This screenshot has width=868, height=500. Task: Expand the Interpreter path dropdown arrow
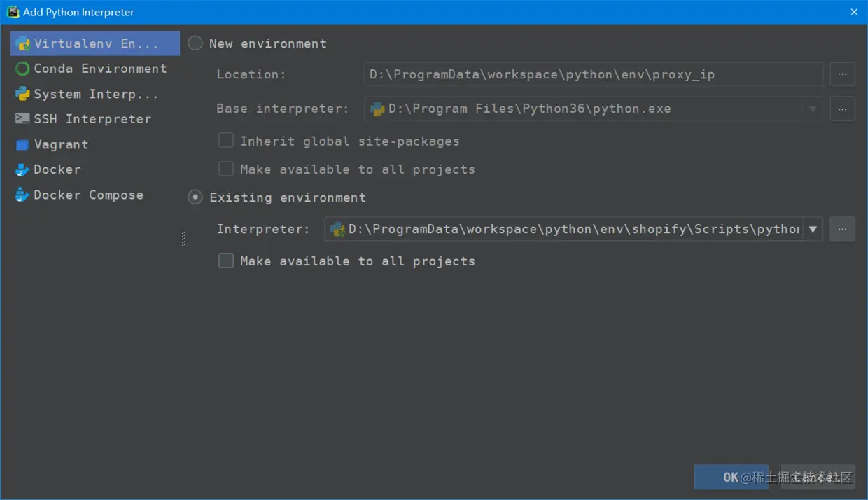(x=813, y=229)
